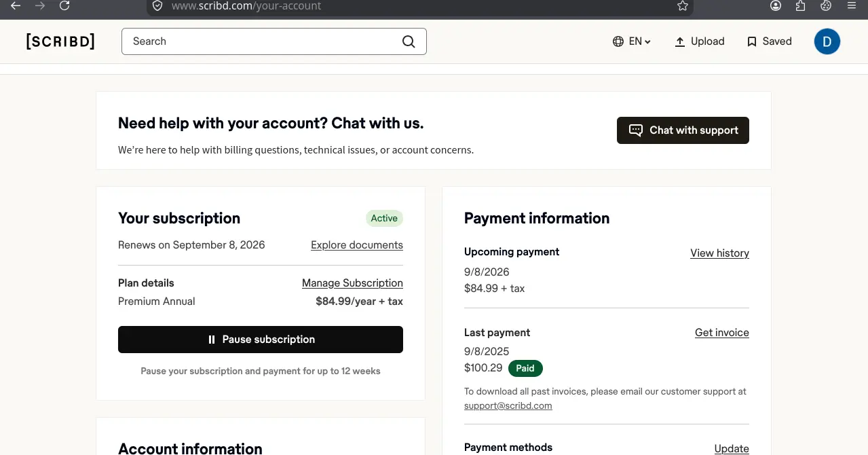Click the green Paid badge
Screen dimensions: 868x455
[525, 369]
